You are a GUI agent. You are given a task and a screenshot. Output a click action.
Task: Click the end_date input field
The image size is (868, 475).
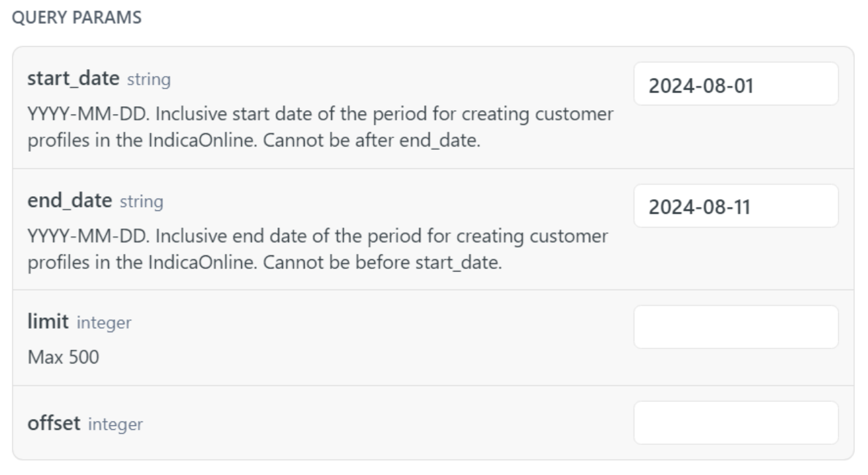(735, 206)
